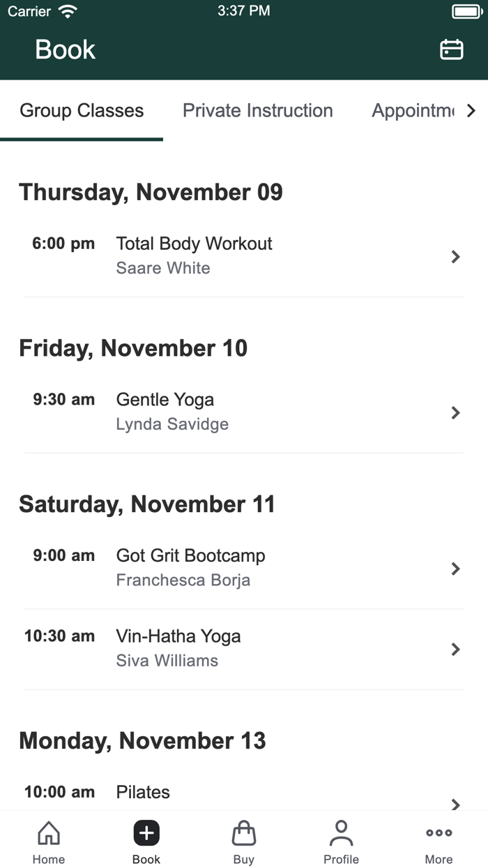Screen dimensions: 488x868
Task: Open the Appointments tab
Action: point(415,110)
